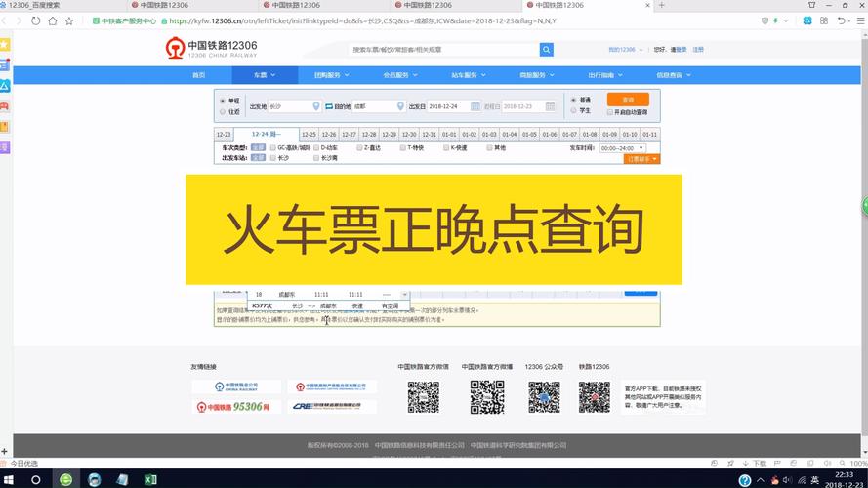Click the blue search magnifier button

546,50
